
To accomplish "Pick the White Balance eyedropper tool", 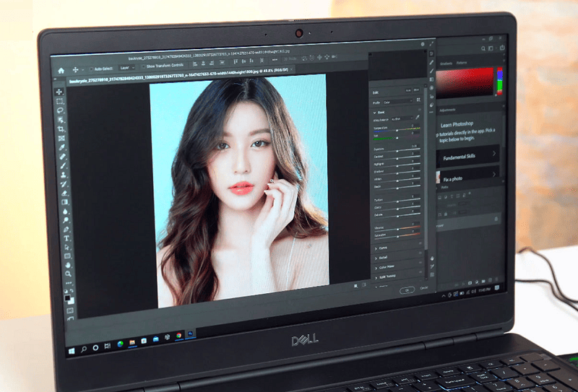I will [x=418, y=117].
